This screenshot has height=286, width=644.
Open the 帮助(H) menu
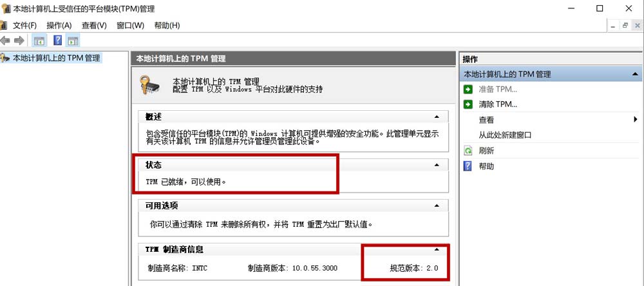167,26
